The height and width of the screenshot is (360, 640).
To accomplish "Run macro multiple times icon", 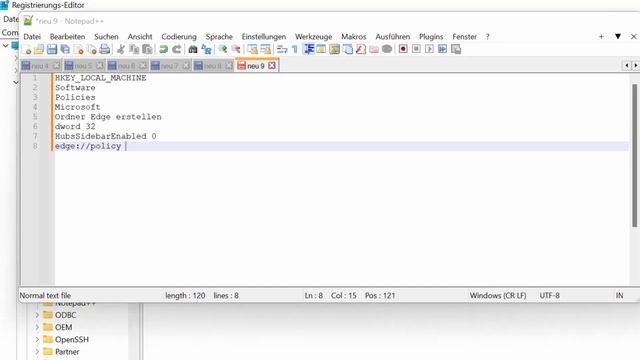I will coord(442,49).
